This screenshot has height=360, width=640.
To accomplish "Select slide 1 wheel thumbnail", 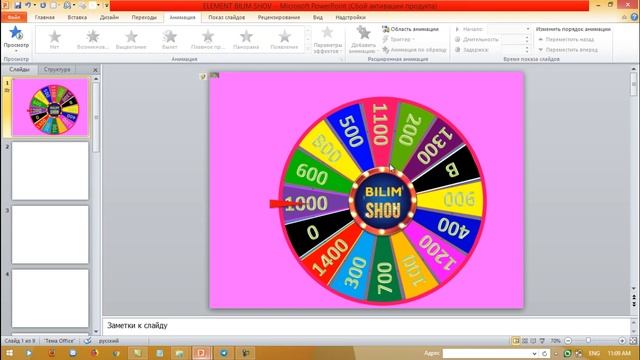I will tap(50, 107).
